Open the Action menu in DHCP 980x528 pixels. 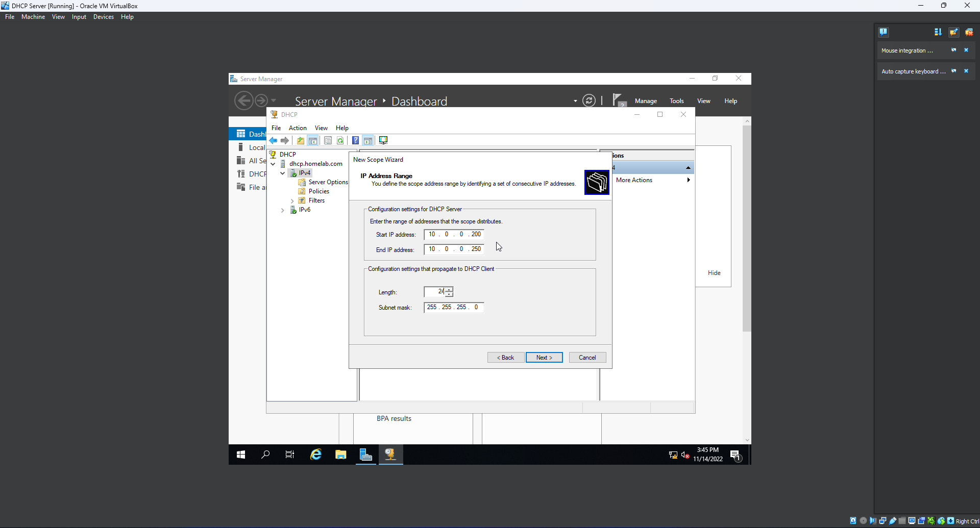coord(298,128)
